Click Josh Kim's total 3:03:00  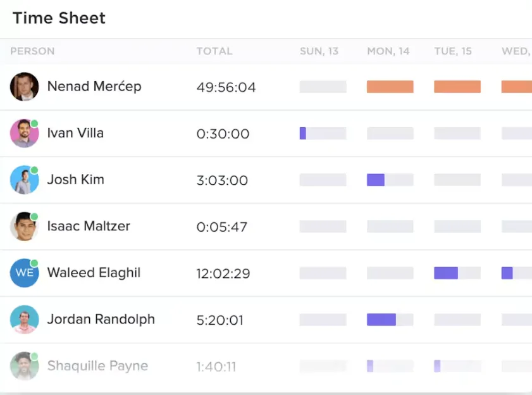tap(222, 180)
